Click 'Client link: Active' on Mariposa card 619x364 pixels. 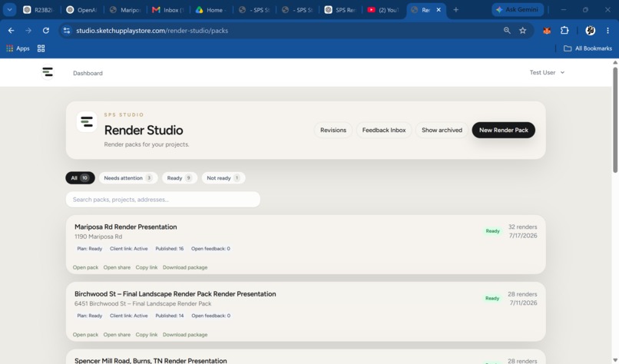click(x=129, y=248)
